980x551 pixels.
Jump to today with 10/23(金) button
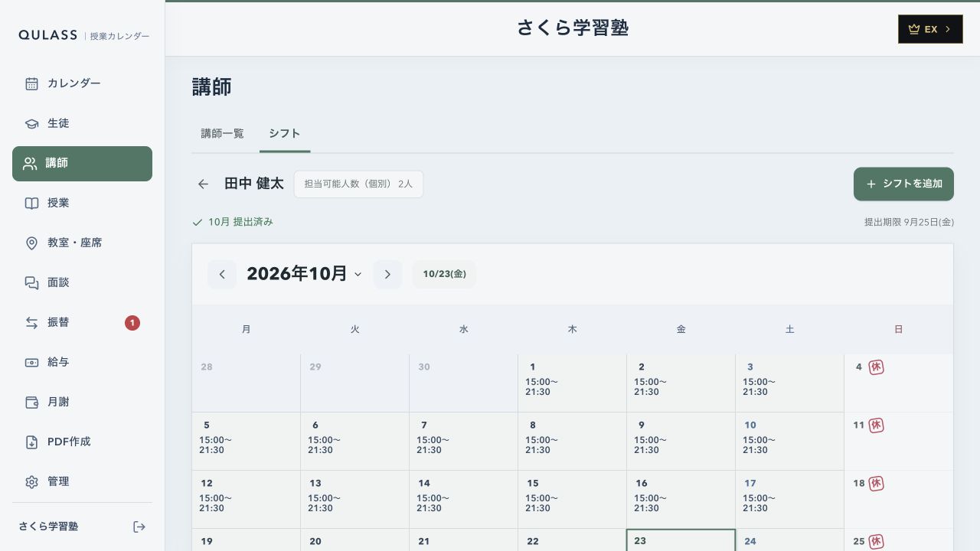pos(444,274)
